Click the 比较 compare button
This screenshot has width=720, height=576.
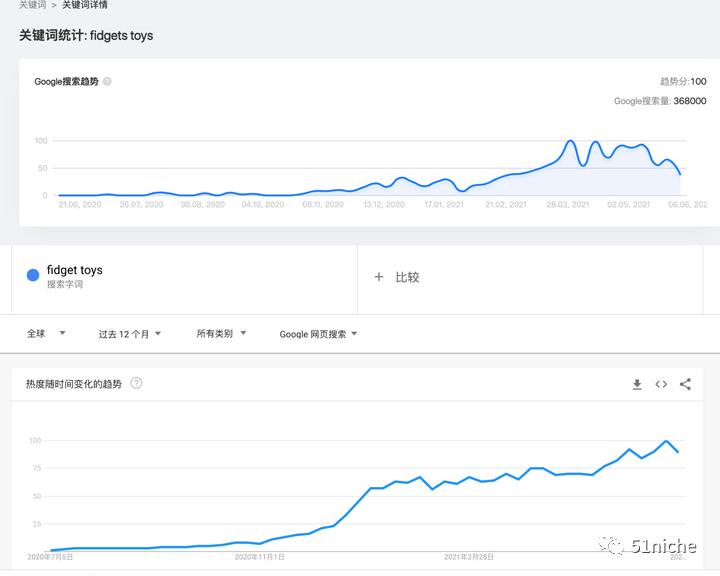407,277
